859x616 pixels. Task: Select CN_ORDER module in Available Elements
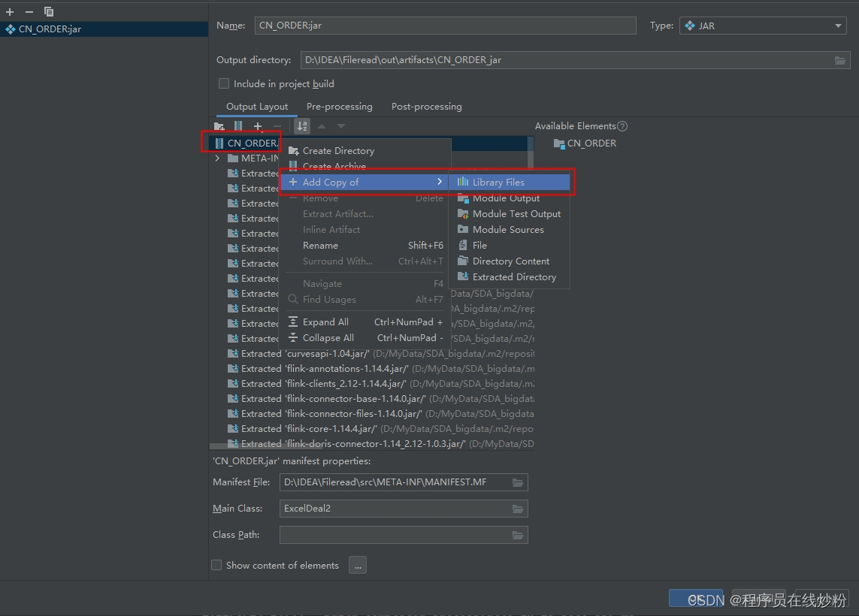(x=585, y=143)
